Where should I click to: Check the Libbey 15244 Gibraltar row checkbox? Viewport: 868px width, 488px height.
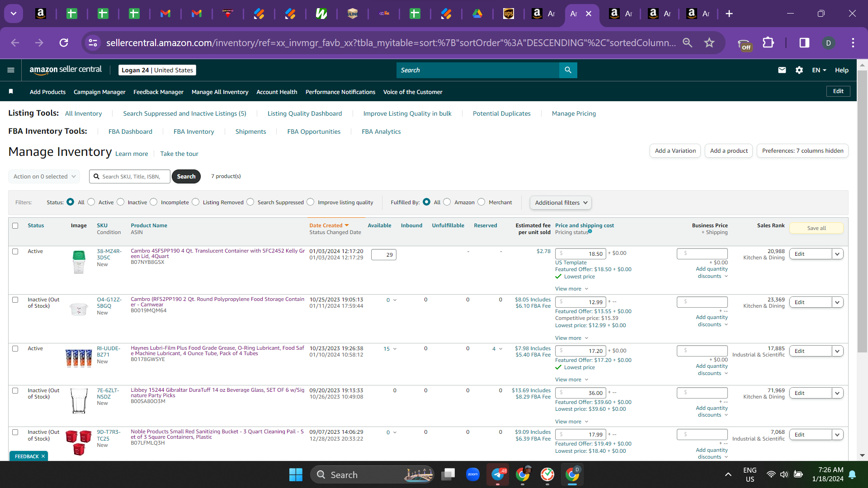click(15, 390)
